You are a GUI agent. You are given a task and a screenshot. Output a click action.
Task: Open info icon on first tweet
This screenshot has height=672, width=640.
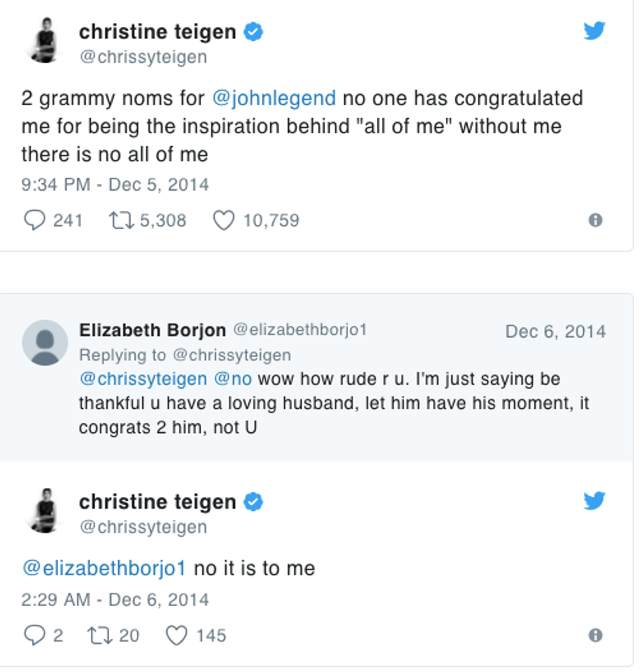tap(595, 221)
